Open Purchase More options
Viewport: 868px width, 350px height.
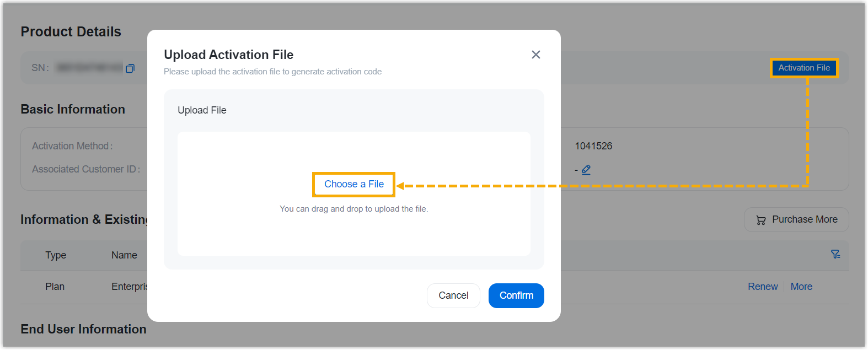796,219
